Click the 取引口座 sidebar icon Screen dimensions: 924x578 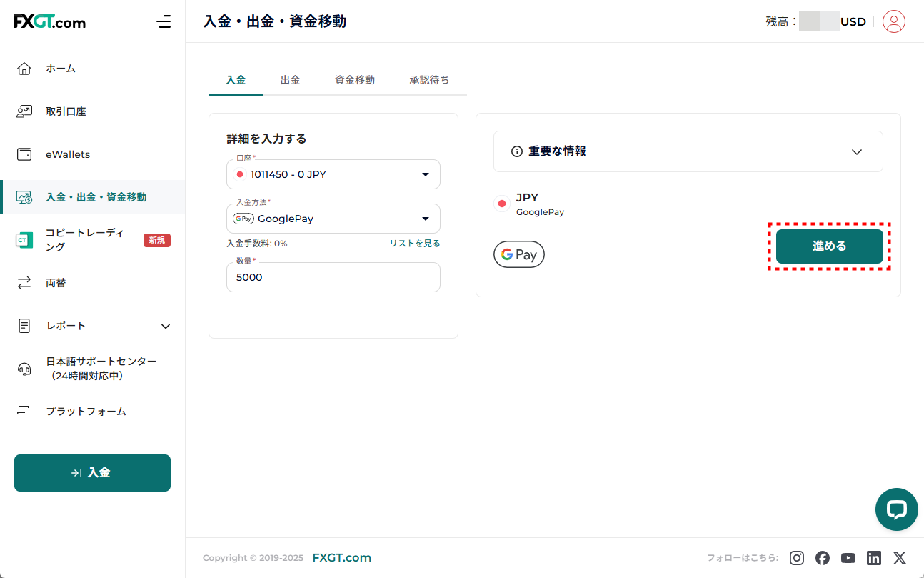pyautogui.click(x=24, y=111)
